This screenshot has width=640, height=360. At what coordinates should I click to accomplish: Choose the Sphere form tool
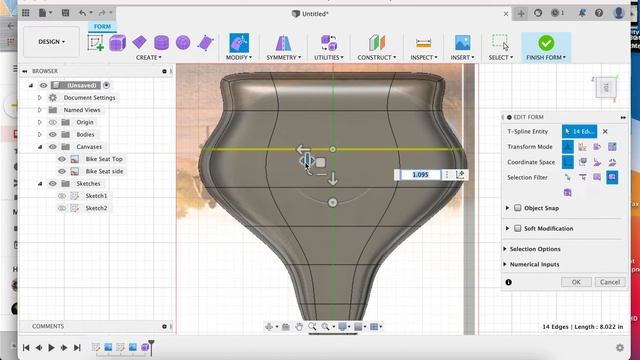point(183,42)
